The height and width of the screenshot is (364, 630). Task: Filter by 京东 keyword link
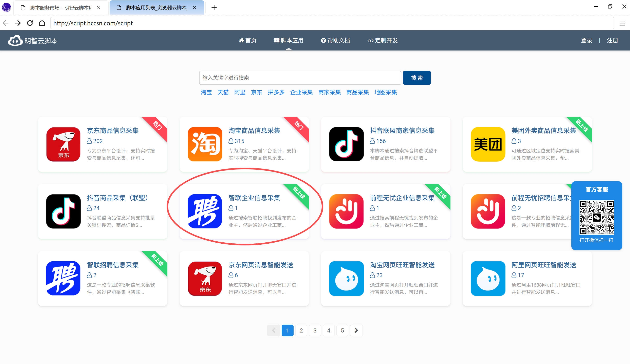257,92
